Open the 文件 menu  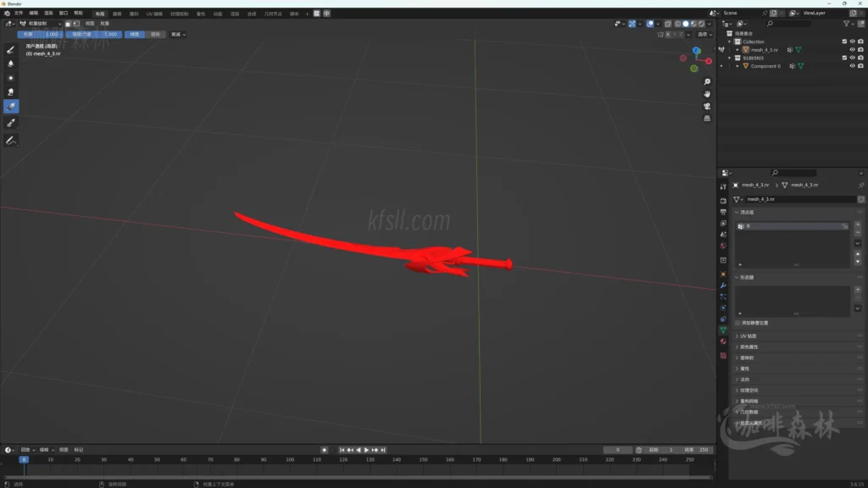(x=19, y=14)
